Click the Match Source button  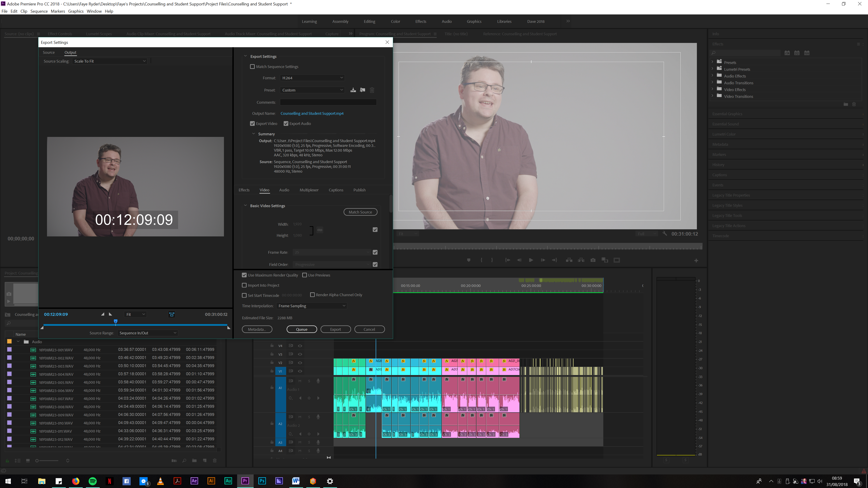tap(360, 212)
